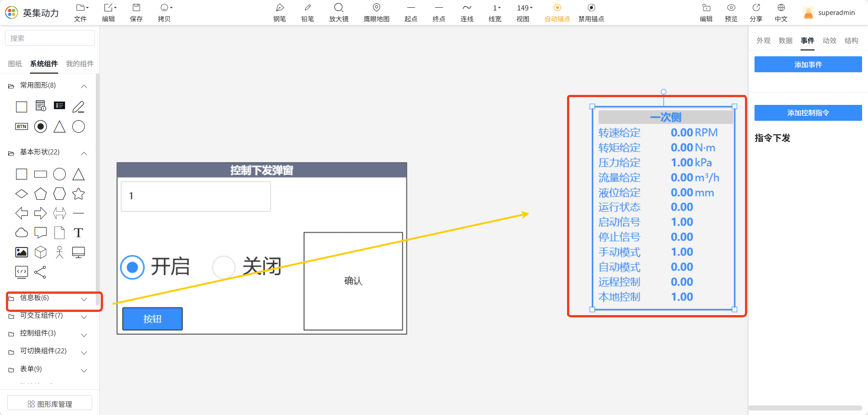868x415 pixels.
Task: Select the share-node shape in 基本形状
Action: [40, 272]
